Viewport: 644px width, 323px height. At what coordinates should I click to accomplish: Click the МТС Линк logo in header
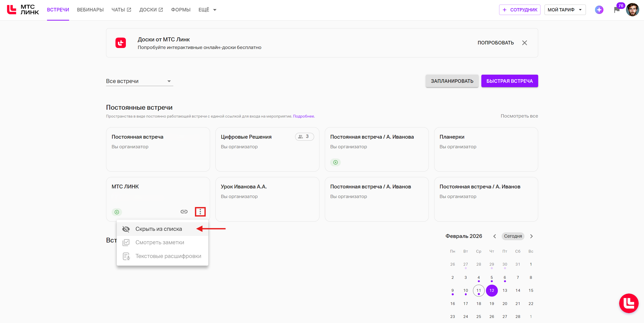(x=23, y=10)
